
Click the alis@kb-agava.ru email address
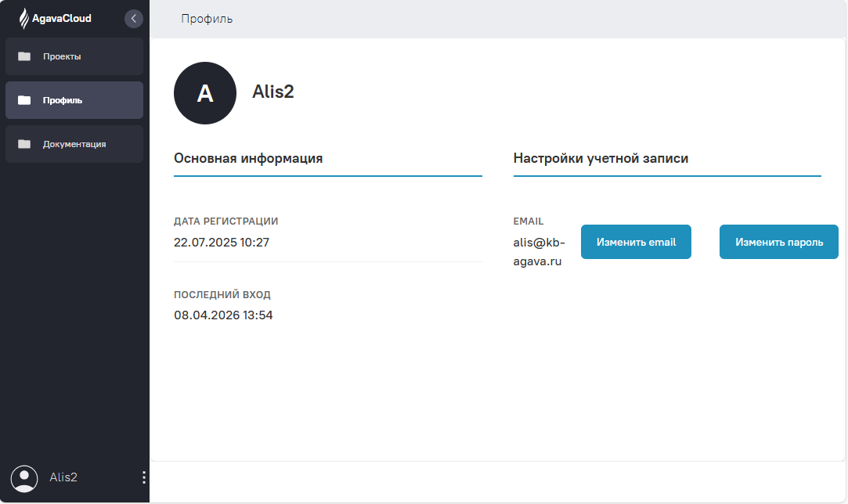click(x=538, y=252)
